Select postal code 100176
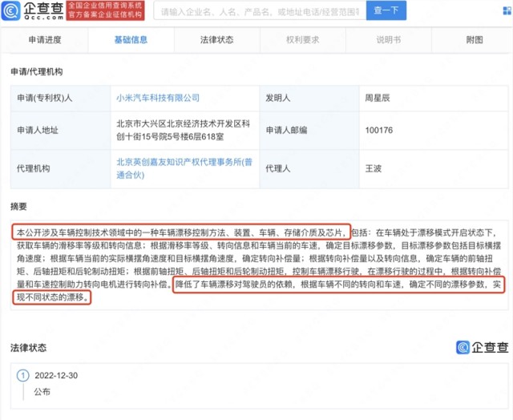The width and height of the screenshot is (513, 420). (379, 130)
